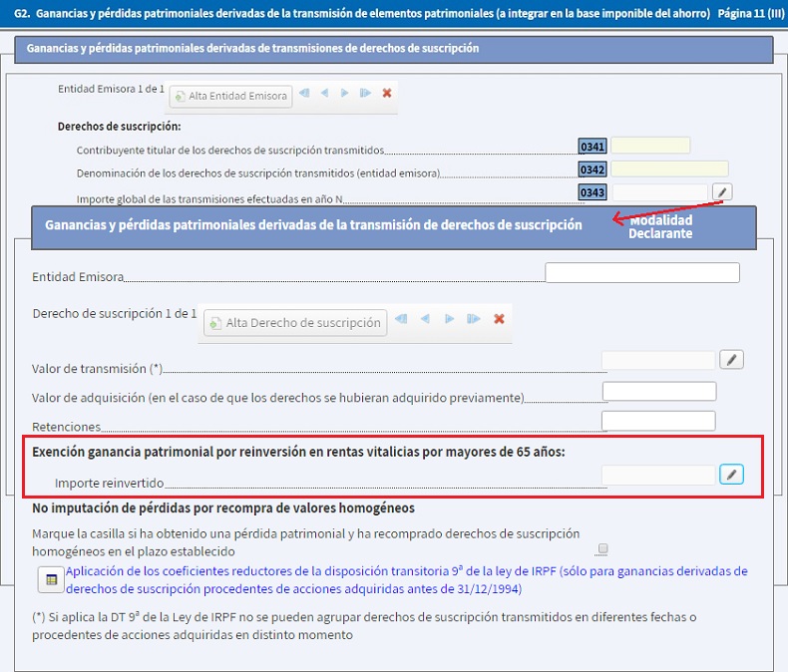Image resolution: width=788 pixels, height=672 pixels.
Task: Delete current Derecho de suscripción with X
Action: [x=499, y=319]
